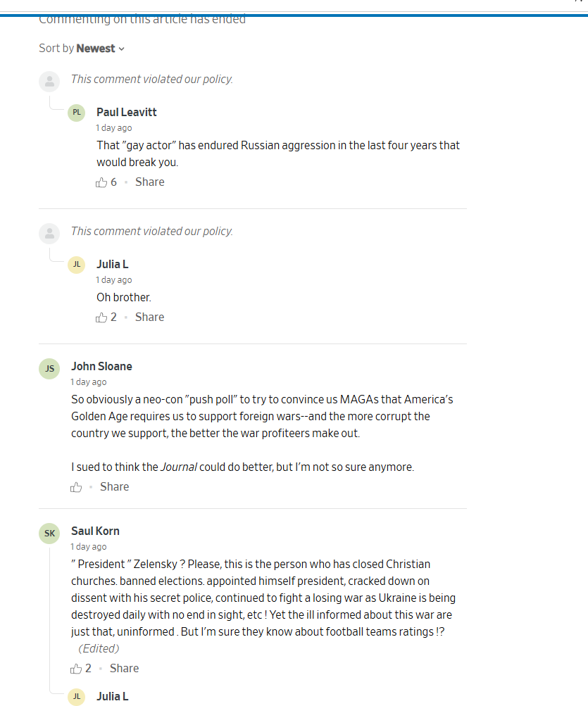The height and width of the screenshot is (706, 588).
Task: Share Saul Korn's comment
Action: tap(124, 669)
